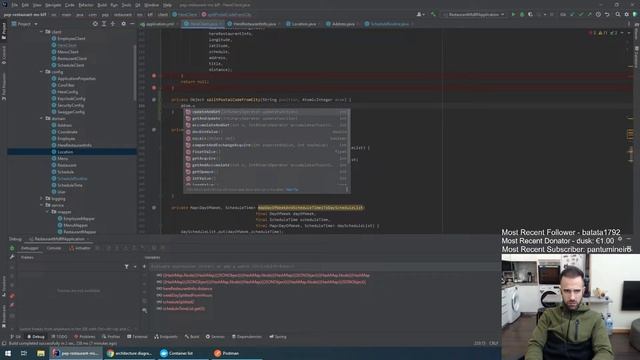The image size is (640, 360).
Task: Click Expand All icon in Project panel
Action: tap(104, 24)
